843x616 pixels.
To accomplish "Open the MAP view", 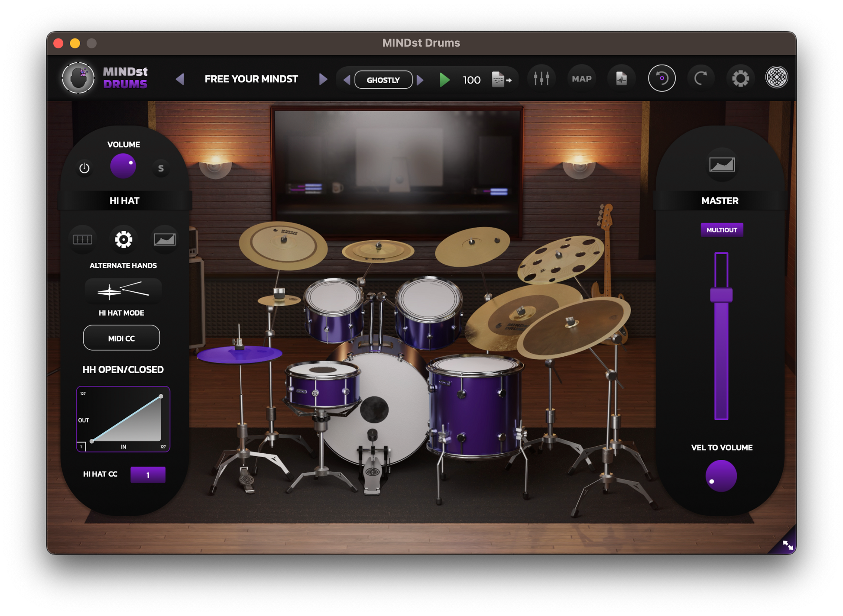I will point(581,78).
